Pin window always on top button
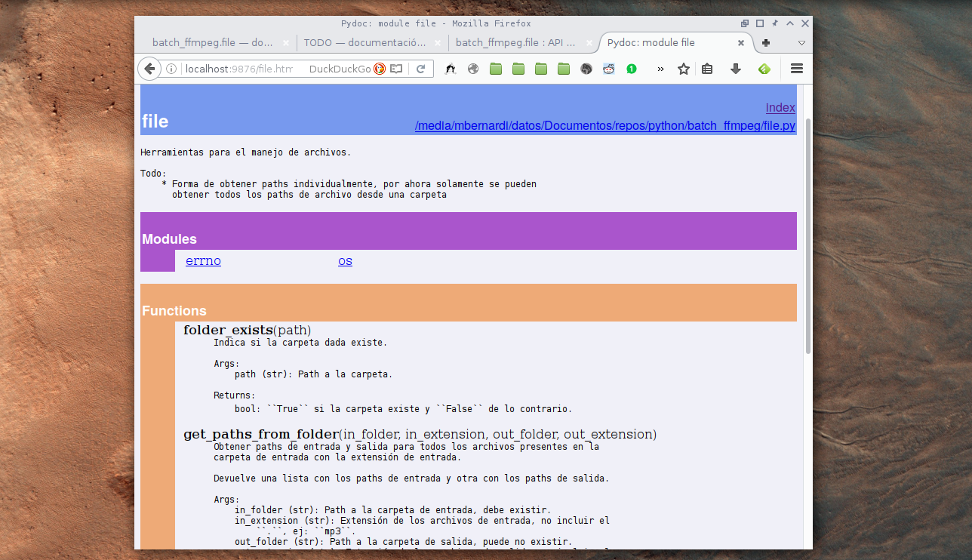The image size is (972, 560). [774, 23]
